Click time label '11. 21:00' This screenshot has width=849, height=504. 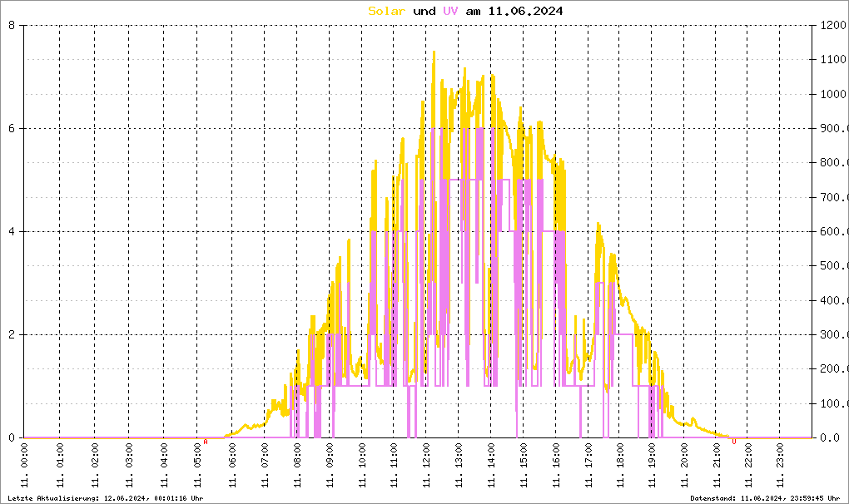click(717, 465)
